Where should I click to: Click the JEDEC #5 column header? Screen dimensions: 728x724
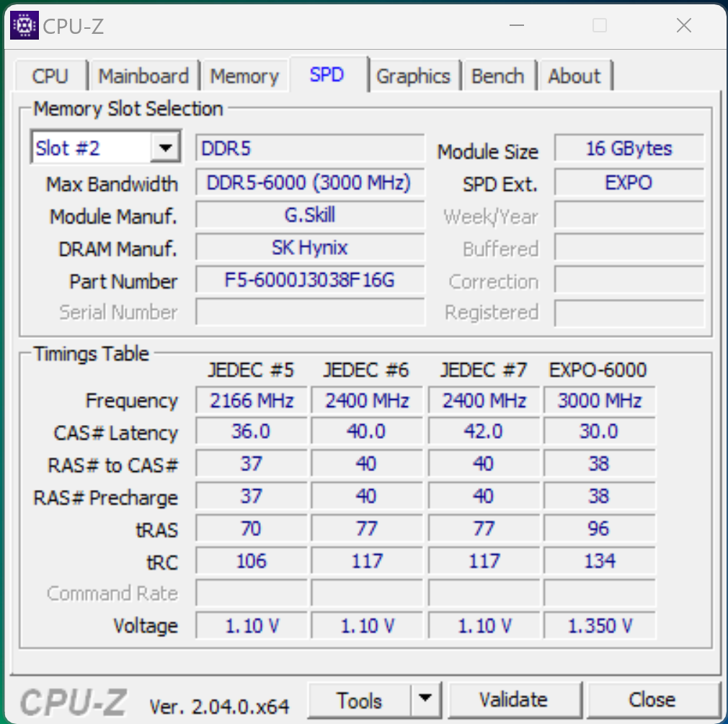coord(251,370)
